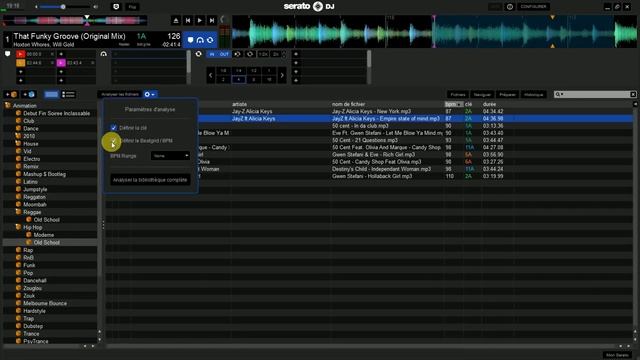This screenshot has width=640, height=360.
Task: Open the analysis settings gear dropdown
Action: coord(149,94)
